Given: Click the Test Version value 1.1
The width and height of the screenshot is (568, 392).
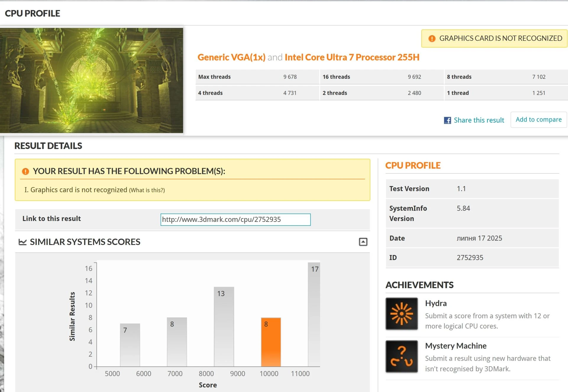Looking at the screenshot, I should [x=461, y=189].
